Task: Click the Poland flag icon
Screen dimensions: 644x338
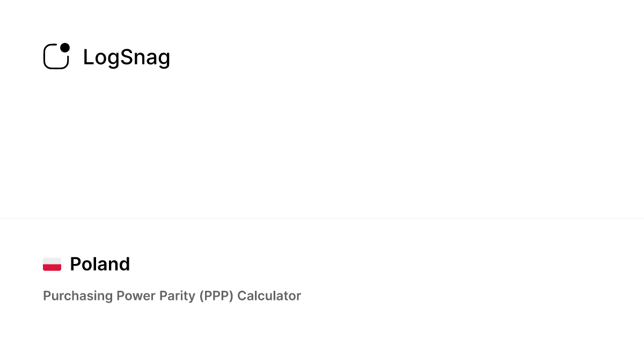Action: (x=52, y=264)
